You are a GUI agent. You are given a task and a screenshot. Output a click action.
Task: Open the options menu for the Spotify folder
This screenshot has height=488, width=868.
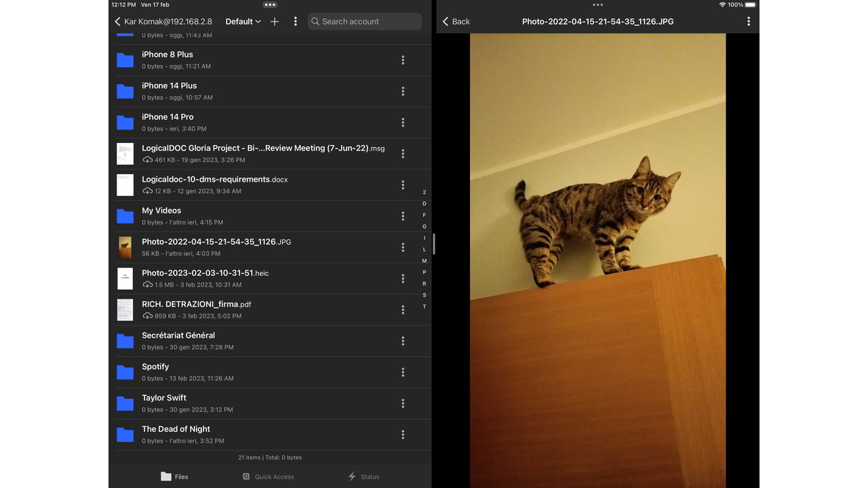click(403, 372)
